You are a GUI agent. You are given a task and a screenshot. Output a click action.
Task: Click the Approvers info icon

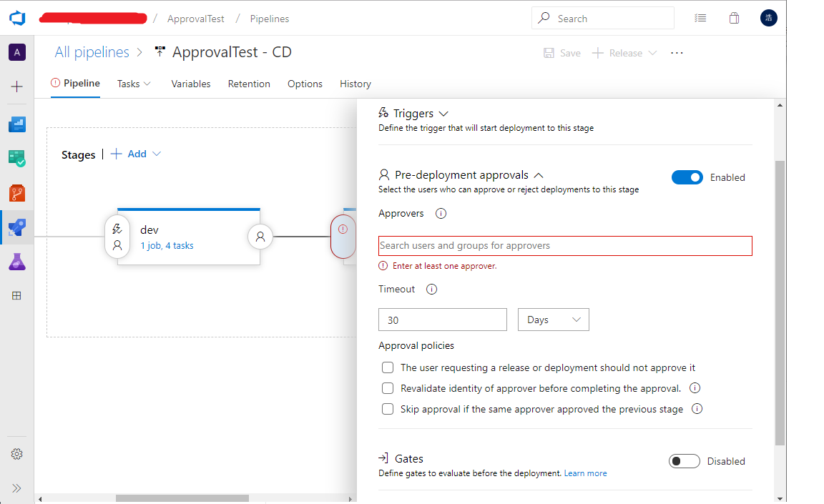point(441,214)
